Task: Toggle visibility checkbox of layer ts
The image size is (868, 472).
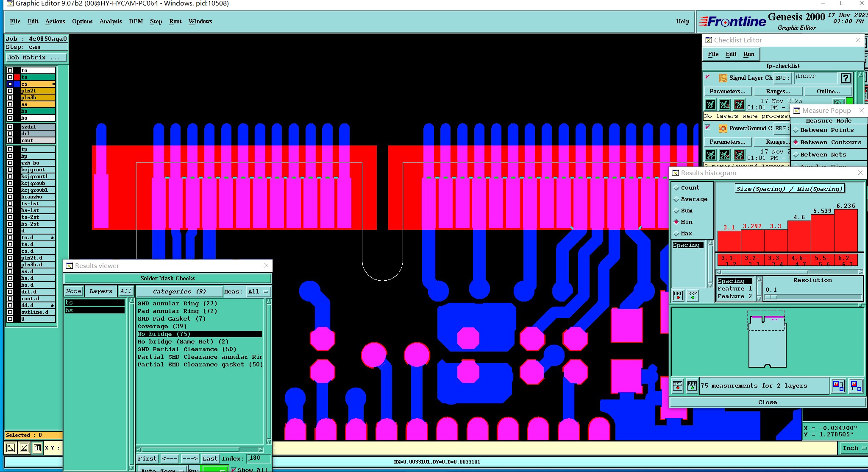Action: [x=10, y=77]
